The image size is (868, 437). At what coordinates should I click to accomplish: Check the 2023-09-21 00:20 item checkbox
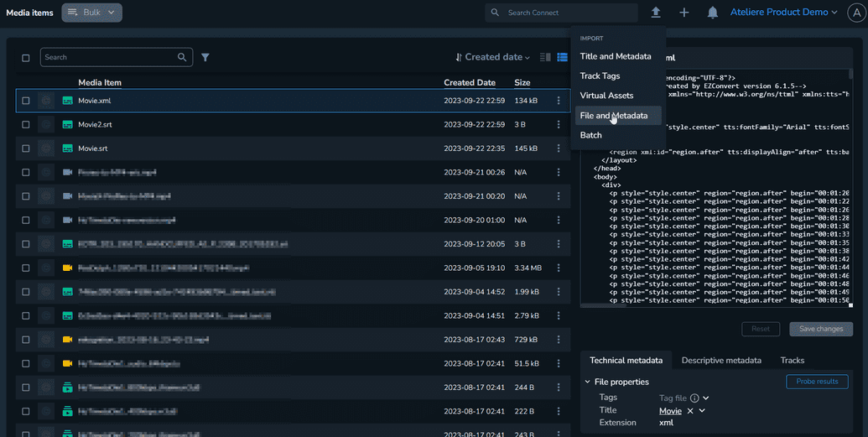25,196
